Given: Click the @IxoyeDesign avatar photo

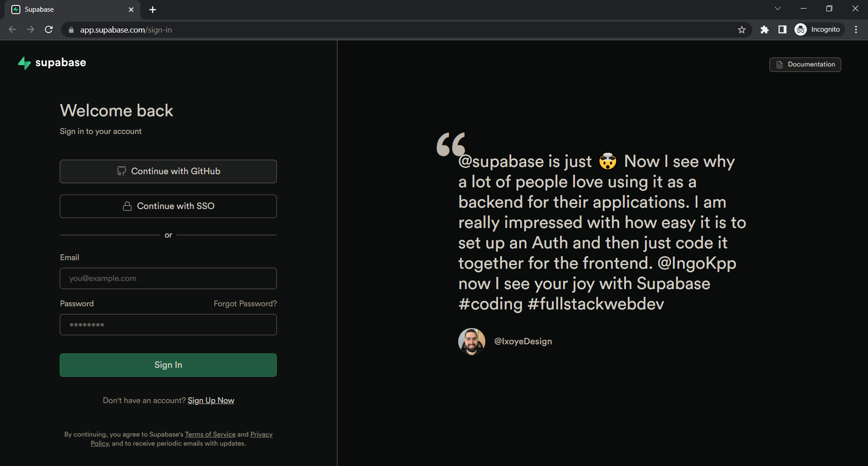Looking at the screenshot, I should pyautogui.click(x=472, y=342).
